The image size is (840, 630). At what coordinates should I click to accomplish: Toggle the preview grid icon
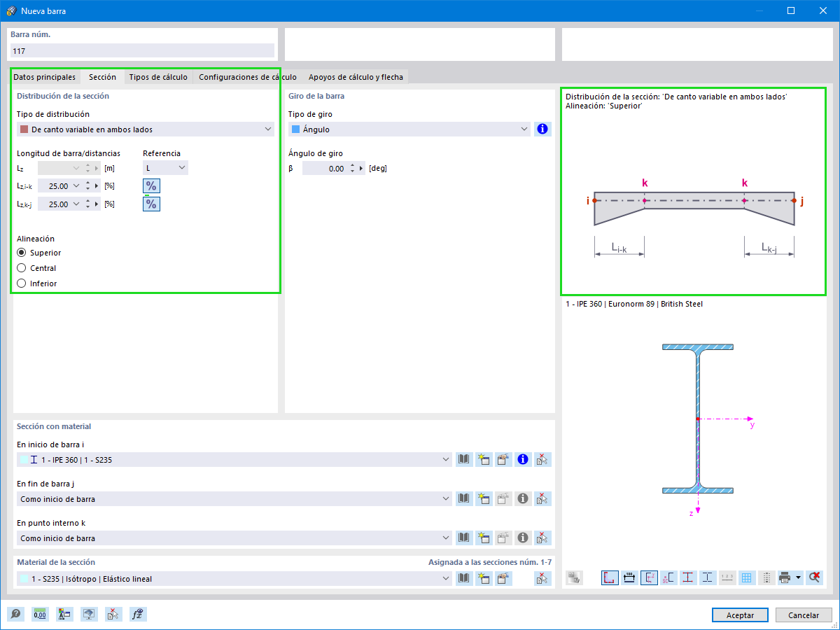point(747,577)
